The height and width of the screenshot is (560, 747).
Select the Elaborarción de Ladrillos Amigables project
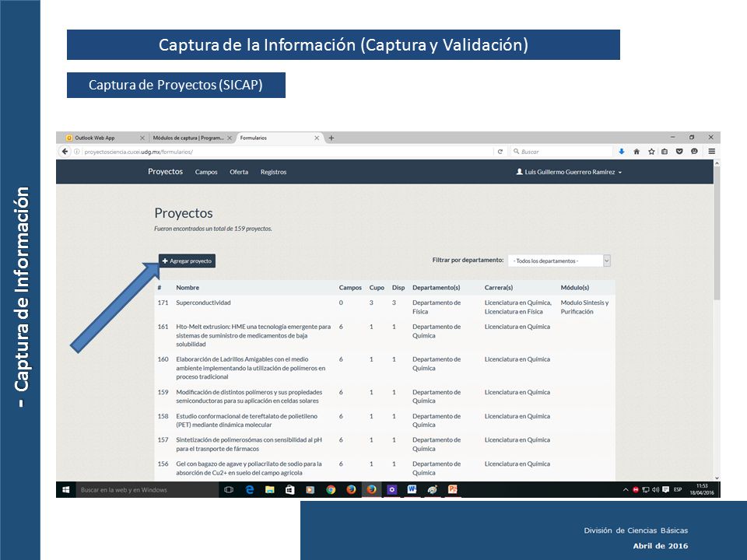[x=251, y=368]
